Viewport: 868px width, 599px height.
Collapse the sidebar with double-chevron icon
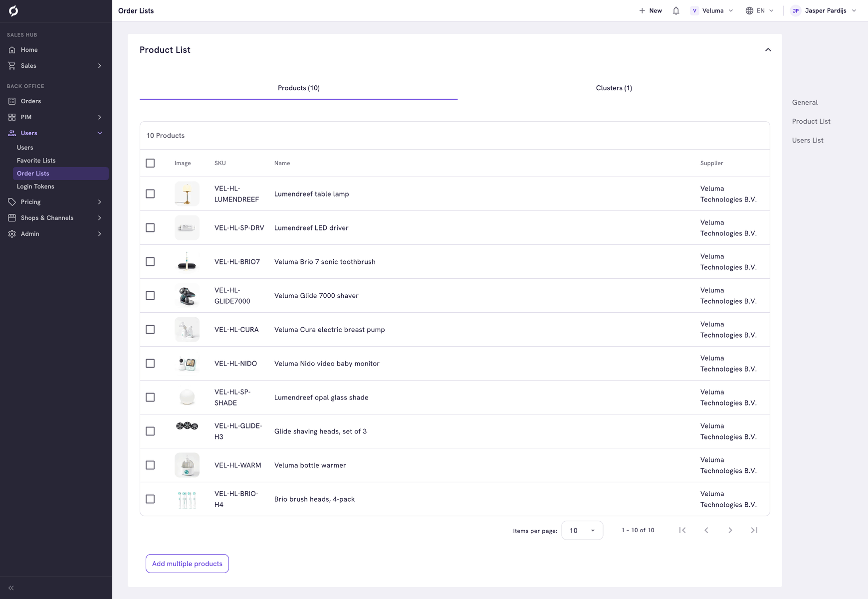(x=11, y=588)
